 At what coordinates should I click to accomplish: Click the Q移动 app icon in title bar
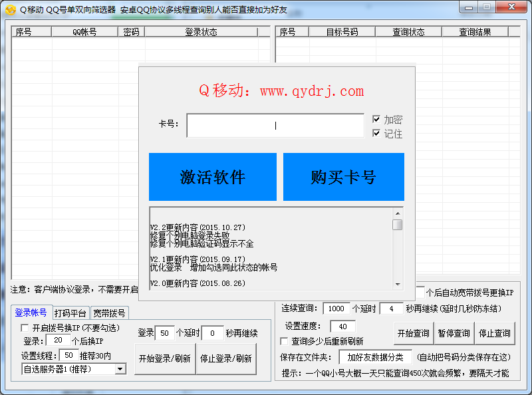10,9
